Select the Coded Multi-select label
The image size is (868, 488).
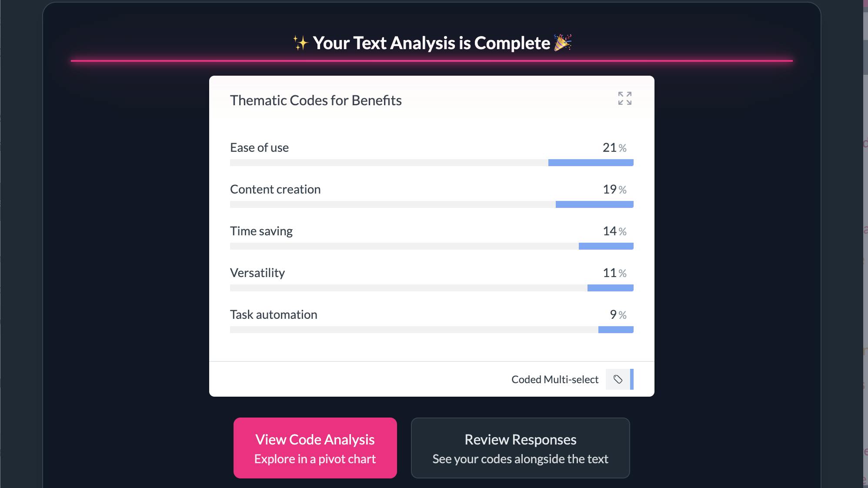coord(555,379)
